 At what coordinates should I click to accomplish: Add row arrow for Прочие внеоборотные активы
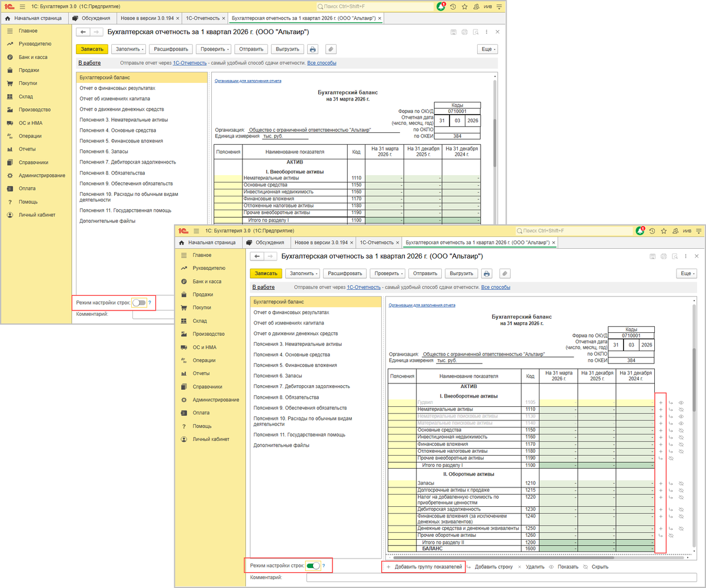coord(661,458)
